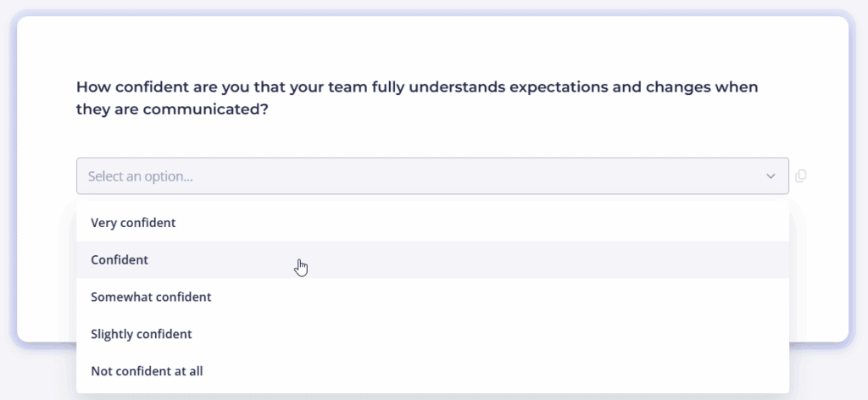This screenshot has height=400, width=868.
Task: Select 'Slightly confident' from the list
Action: (x=142, y=335)
